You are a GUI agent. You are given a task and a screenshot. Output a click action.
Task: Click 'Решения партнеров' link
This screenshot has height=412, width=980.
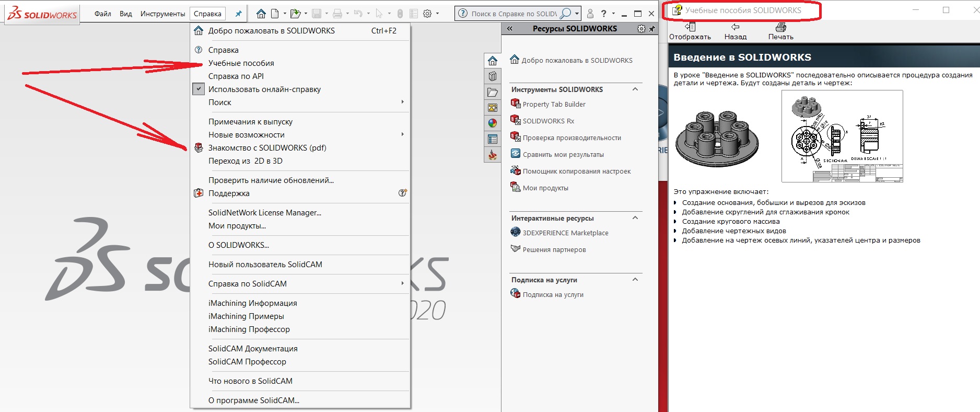[554, 250]
